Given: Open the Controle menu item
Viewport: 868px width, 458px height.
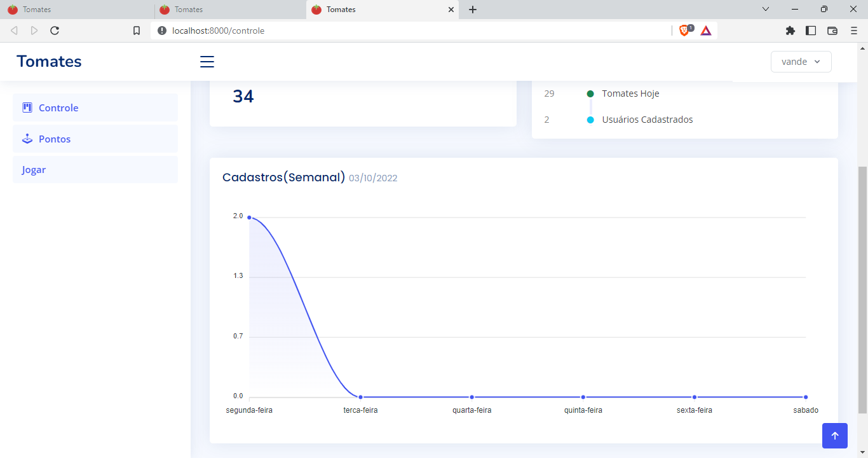Looking at the screenshot, I should pos(95,108).
